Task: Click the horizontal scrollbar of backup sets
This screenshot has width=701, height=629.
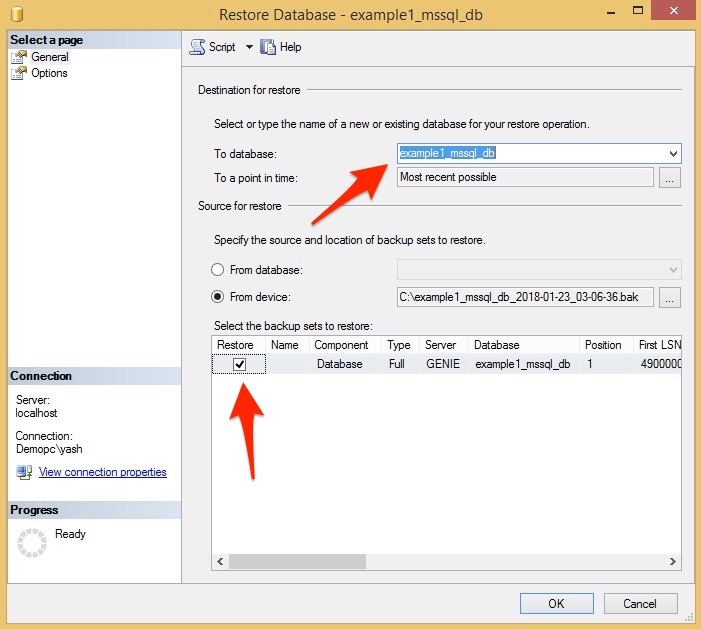Action: (x=445, y=562)
